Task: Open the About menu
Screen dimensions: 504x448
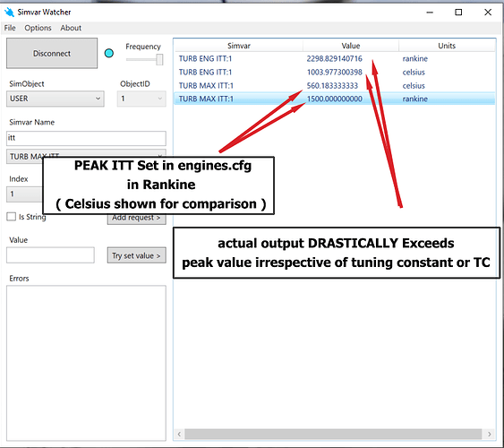Action: pos(71,28)
